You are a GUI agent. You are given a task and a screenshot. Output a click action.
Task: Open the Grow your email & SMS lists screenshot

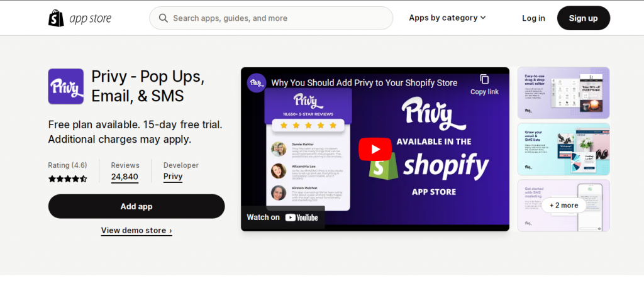563,149
